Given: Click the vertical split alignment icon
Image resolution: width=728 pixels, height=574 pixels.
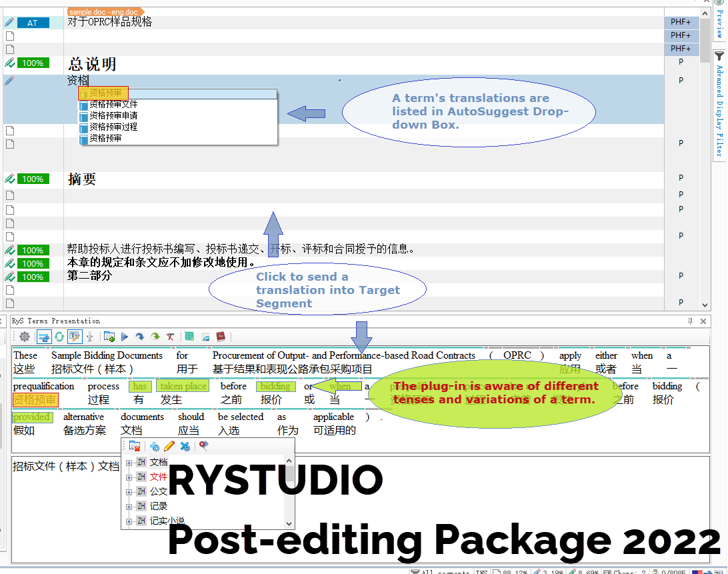Looking at the screenshot, I should (89, 336).
